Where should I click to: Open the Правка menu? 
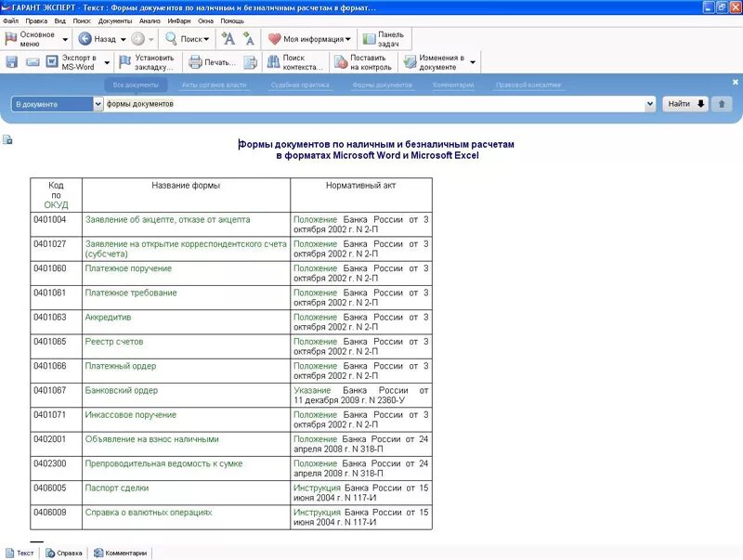point(36,20)
